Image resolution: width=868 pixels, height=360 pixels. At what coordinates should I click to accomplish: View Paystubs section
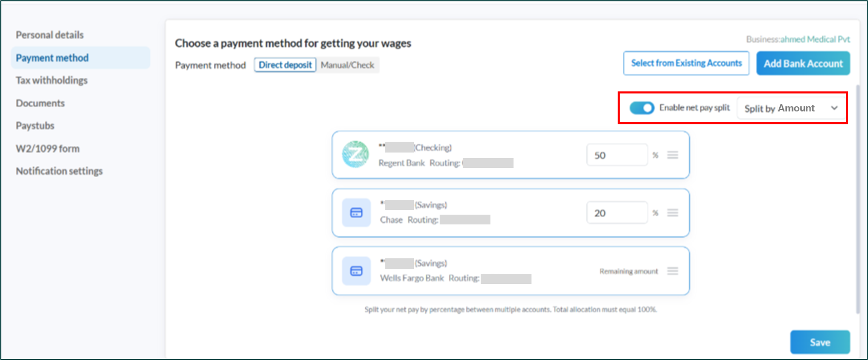pyautogui.click(x=35, y=126)
